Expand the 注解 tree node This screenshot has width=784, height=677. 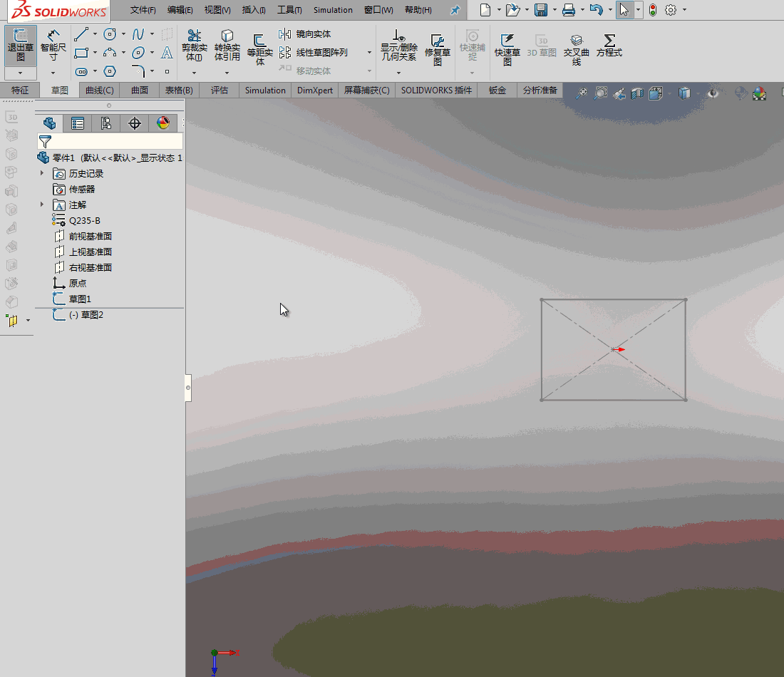tap(42, 205)
